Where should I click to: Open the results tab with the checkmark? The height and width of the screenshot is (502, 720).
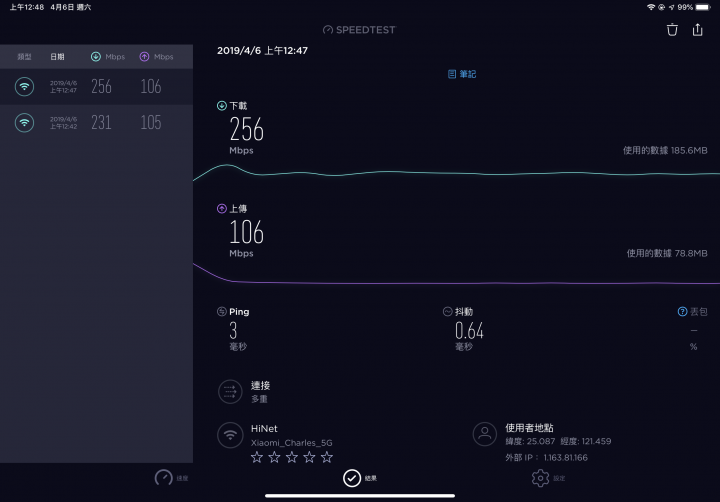(360, 478)
